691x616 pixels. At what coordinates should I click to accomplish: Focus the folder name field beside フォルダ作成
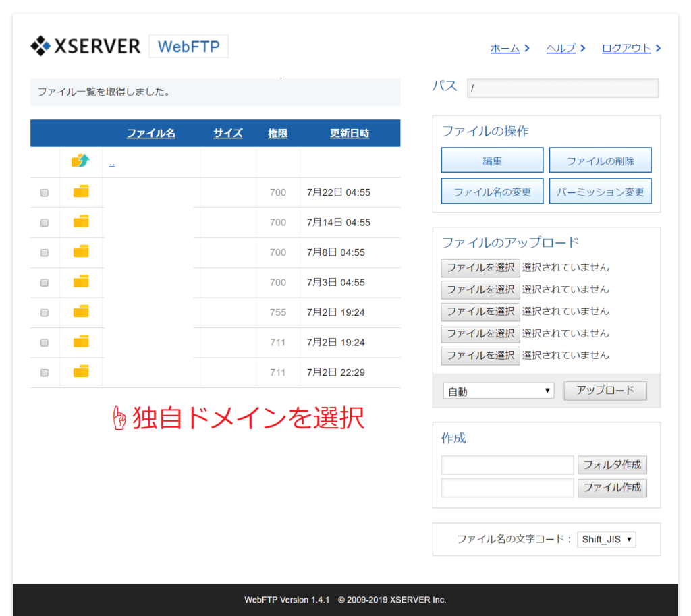click(x=507, y=465)
